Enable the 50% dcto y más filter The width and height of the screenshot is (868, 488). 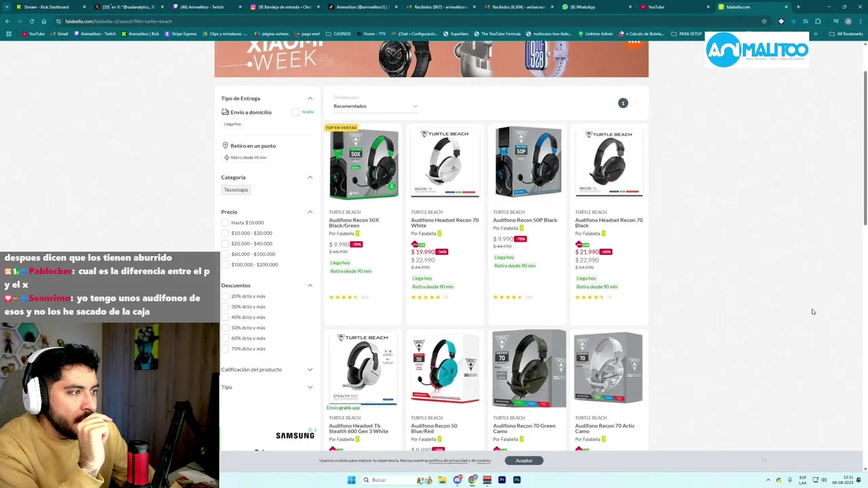point(225,327)
